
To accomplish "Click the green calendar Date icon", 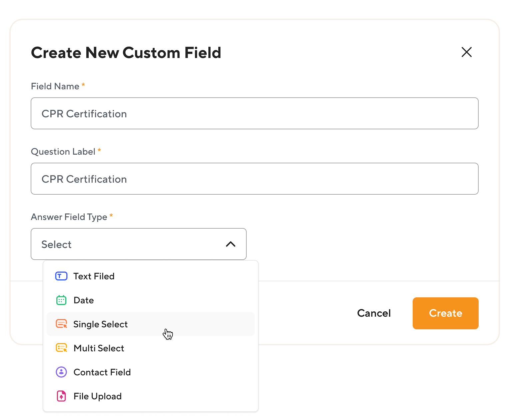I will (61, 300).
